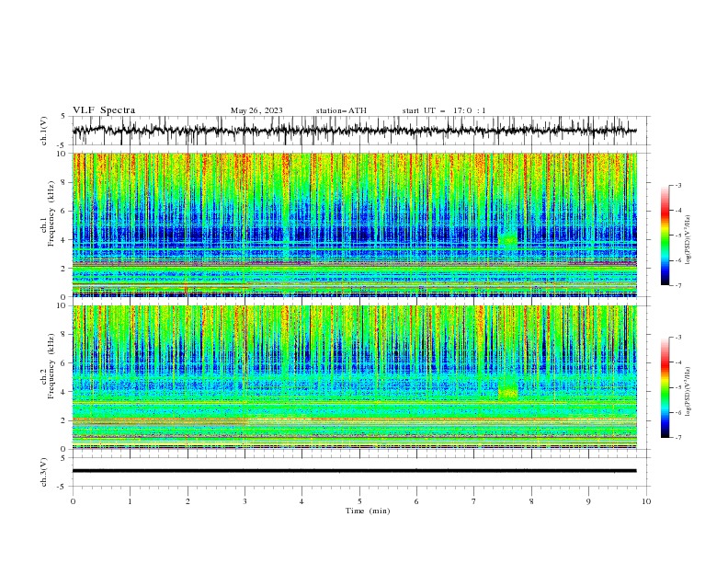The width and height of the screenshot is (728, 563).
Task: Click time axis tick label "3"
Action: coord(245,501)
